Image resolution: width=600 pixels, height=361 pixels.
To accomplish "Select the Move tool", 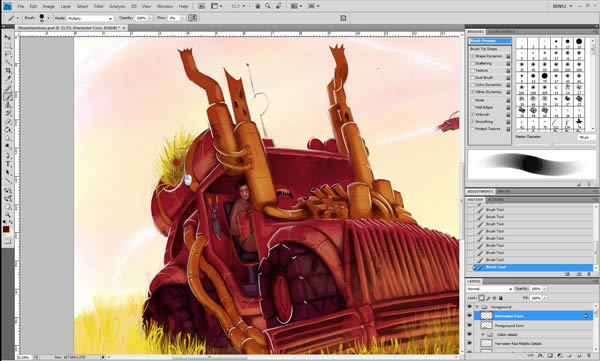I will (7, 37).
